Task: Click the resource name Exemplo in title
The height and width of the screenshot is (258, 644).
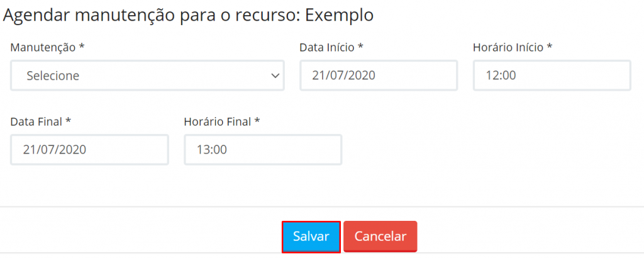Action: [340, 16]
